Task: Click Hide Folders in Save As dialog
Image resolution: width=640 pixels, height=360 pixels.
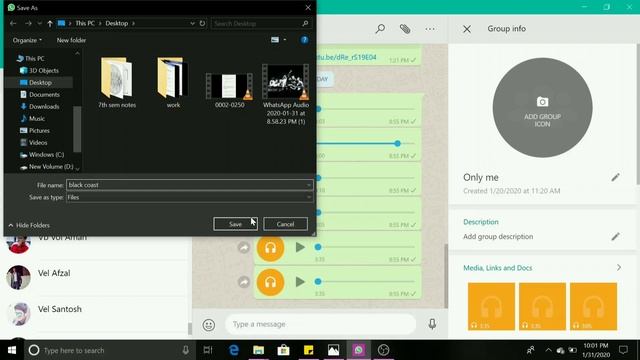Action: pos(29,225)
